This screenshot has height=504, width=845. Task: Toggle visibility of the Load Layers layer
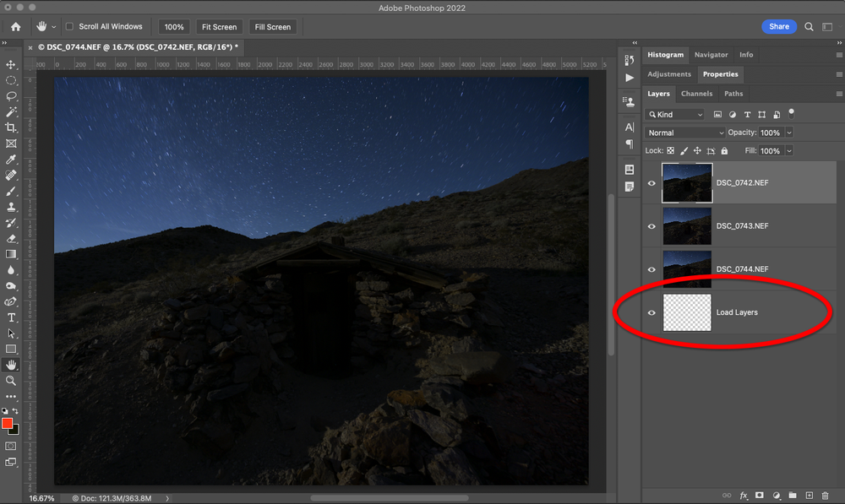click(651, 312)
